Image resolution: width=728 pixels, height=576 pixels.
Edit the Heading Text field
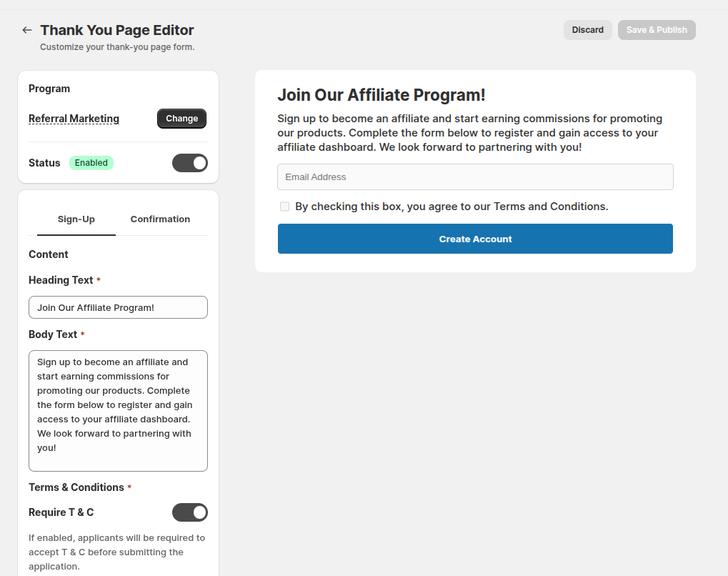[118, 307]
